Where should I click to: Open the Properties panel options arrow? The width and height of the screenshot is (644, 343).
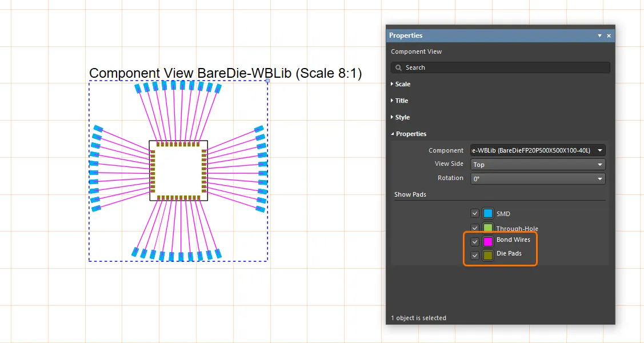pyautogui.click(x=599, y=35)
